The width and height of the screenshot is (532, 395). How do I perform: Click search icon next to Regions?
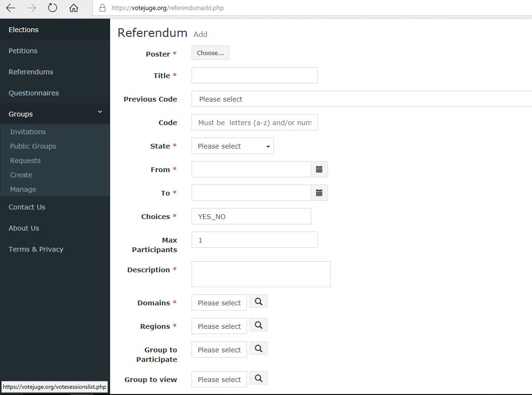(259, 325)
